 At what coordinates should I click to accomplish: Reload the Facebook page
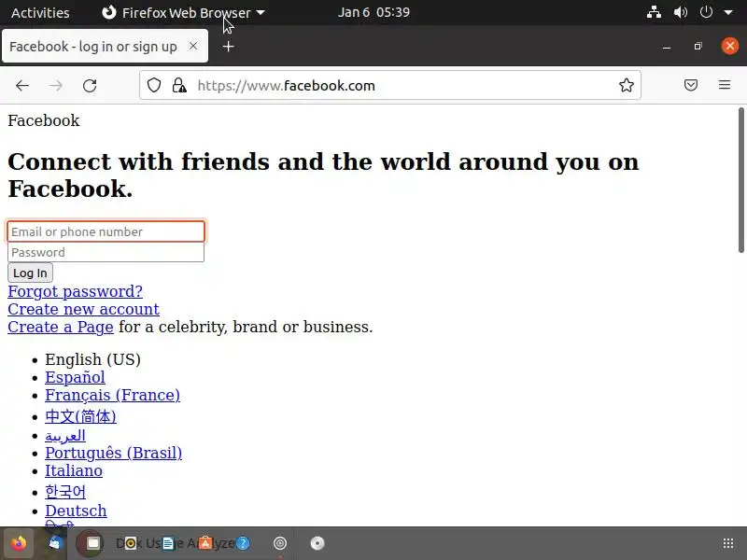coord(90,86)
